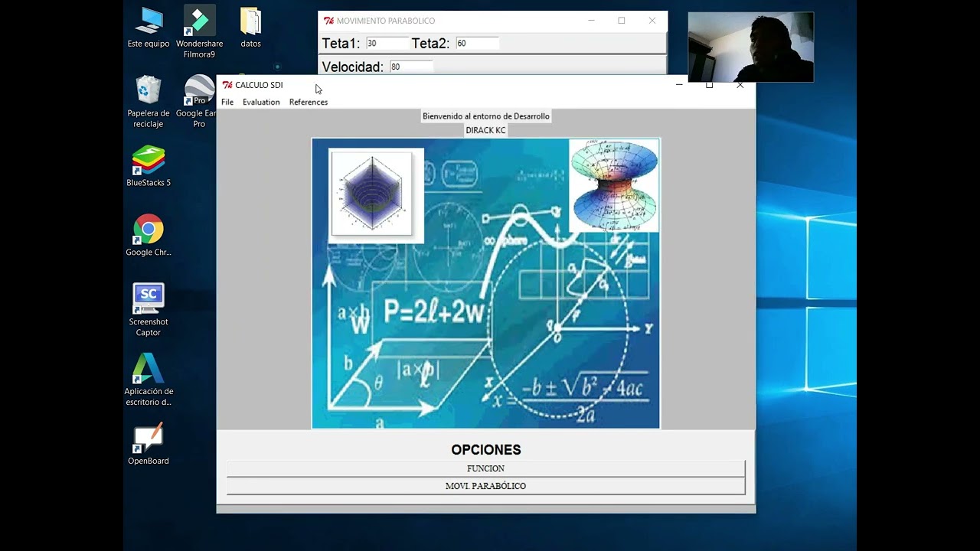Click the CALCULO SDI title text
Image resolution: width=980 pixels, height=551 pixels.
[x=259, y=85]
